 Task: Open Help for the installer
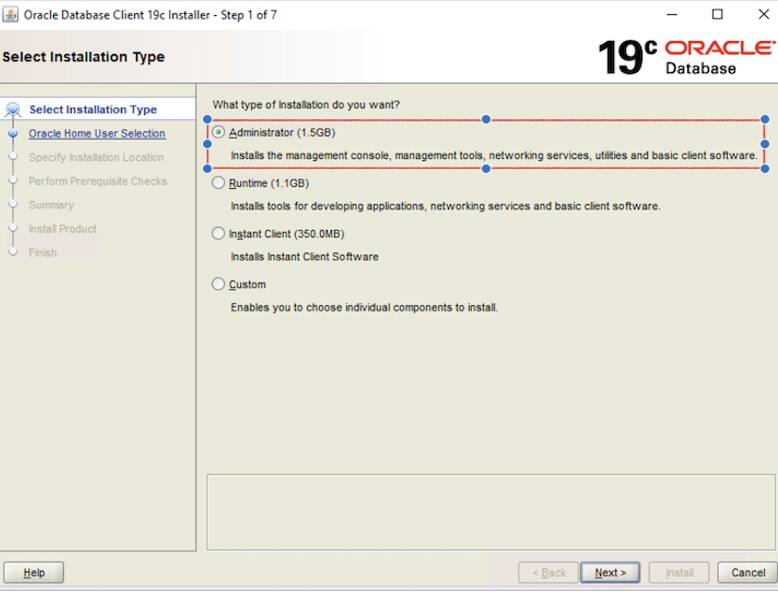click(34, 573)
